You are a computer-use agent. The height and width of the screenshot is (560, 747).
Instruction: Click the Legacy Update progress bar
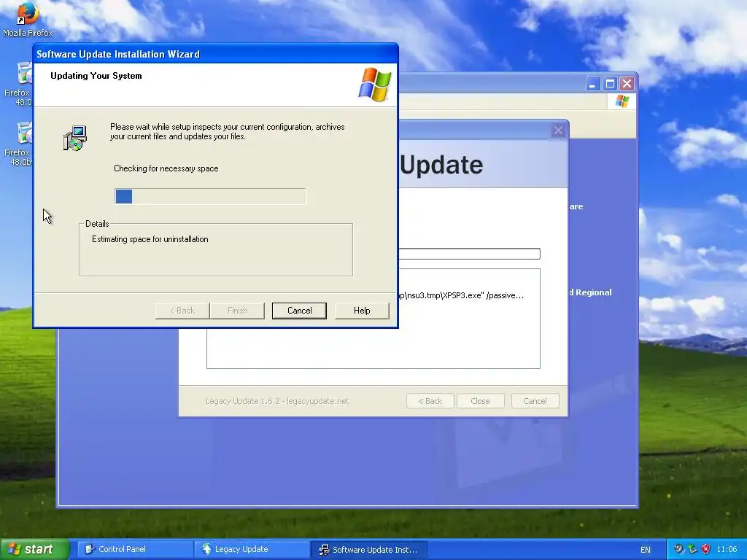point(469,254)
